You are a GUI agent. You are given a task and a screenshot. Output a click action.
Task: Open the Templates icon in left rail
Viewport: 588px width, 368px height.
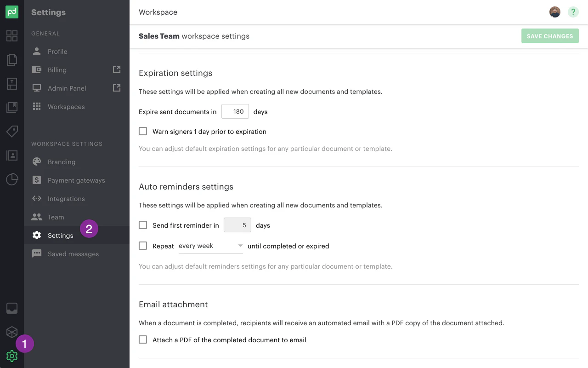(x=12, y=84)
